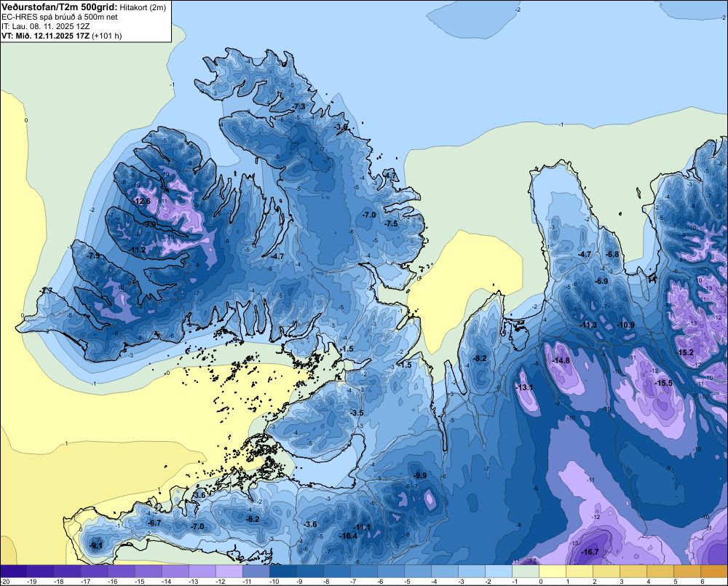728x586 pixels.
Task: Click the -10.9 temperature label
Action: (625, 325)
